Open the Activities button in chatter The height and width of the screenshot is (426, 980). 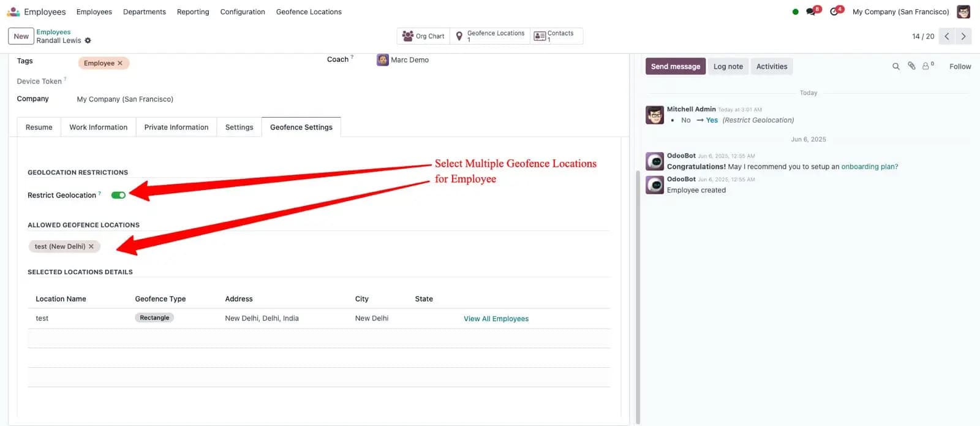[x=772, y=66]
